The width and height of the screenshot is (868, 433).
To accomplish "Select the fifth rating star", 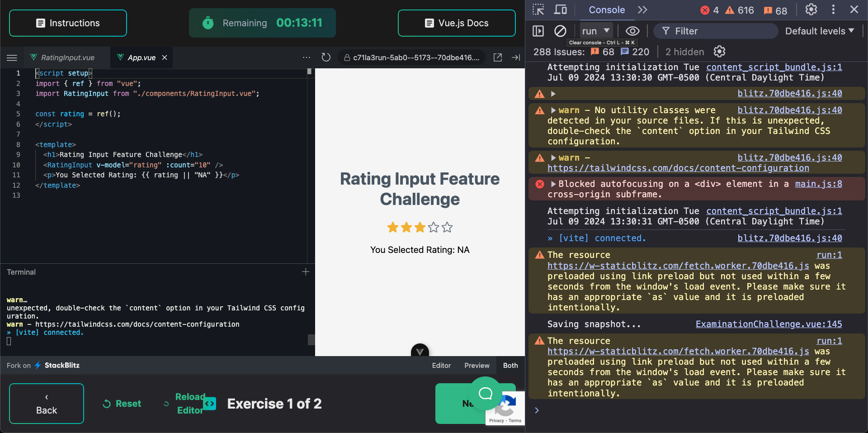I will (x=447, y=227).
